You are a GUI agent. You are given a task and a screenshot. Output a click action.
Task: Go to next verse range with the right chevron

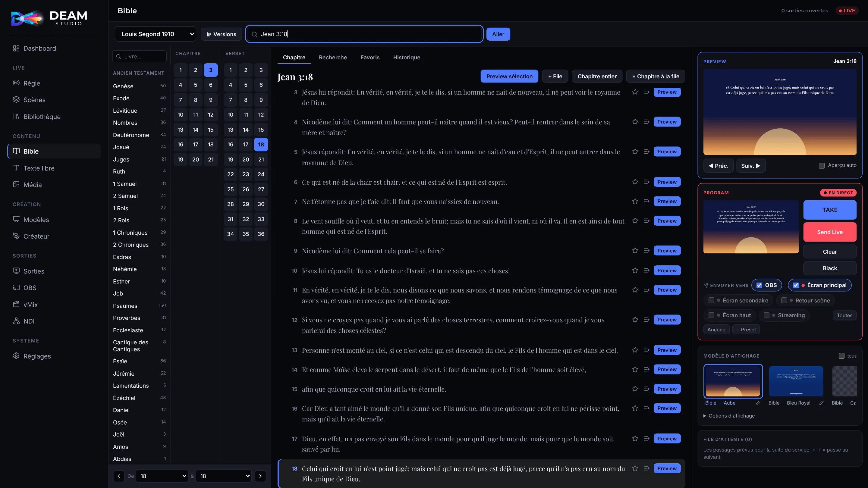[260, 476]
